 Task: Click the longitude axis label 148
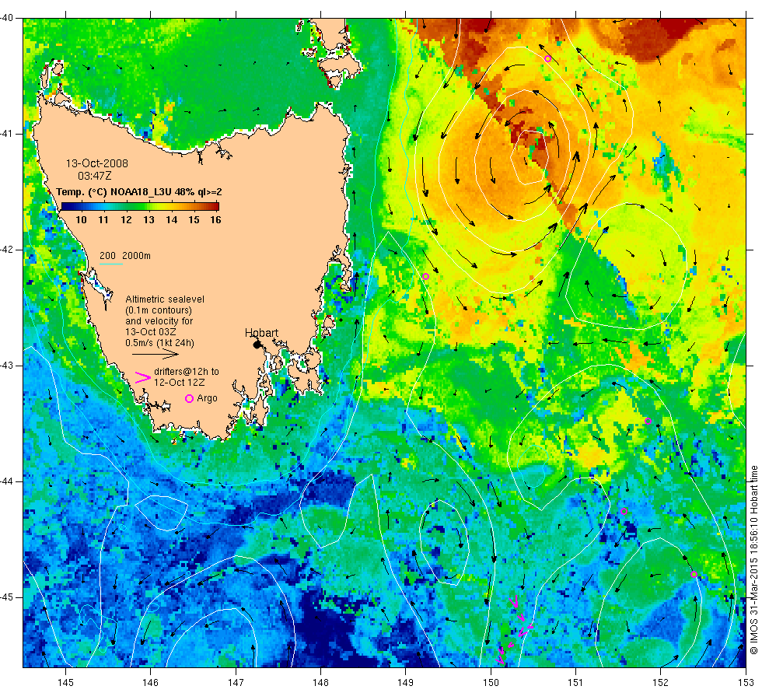click(320, 683)
